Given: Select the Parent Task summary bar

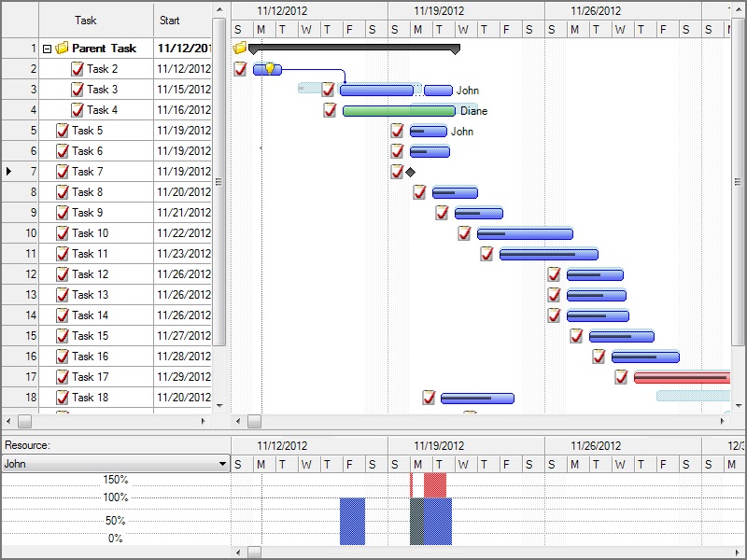Looking at the screenshot, I should [x=355, y=49].
